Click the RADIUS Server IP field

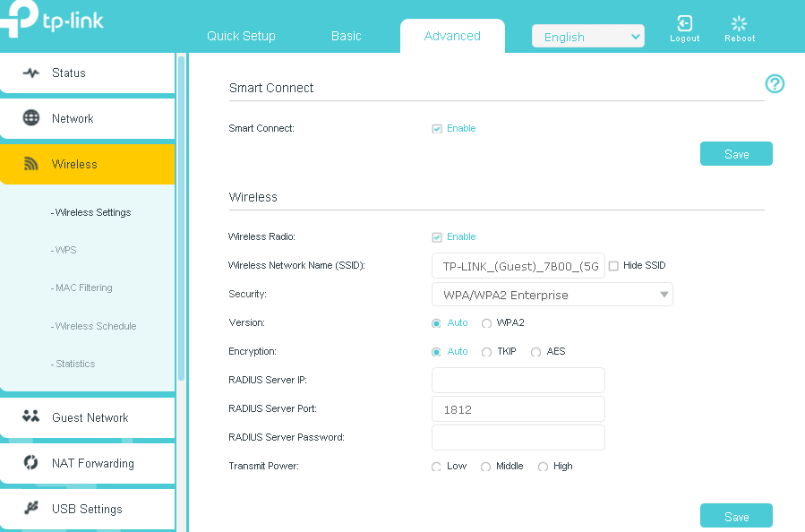[518, 380]
